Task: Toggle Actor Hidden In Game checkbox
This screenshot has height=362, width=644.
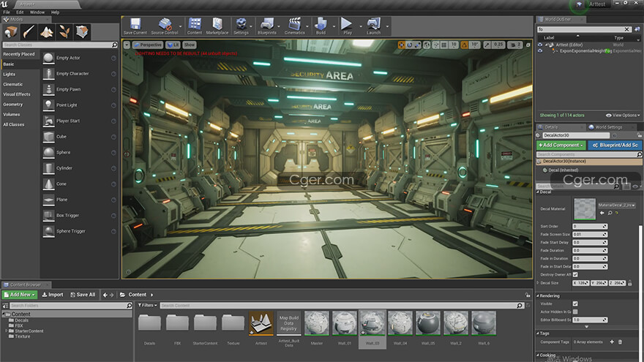Action: tap(575, 312)
